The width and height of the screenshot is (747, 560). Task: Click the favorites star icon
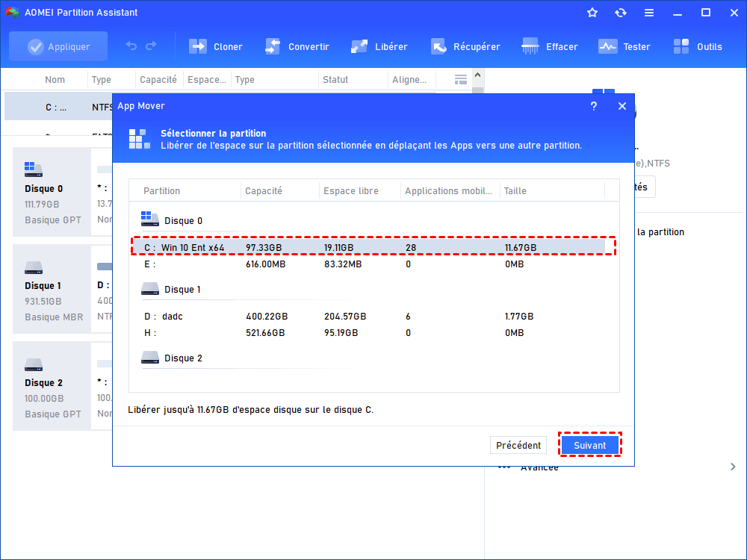(592, 13)
